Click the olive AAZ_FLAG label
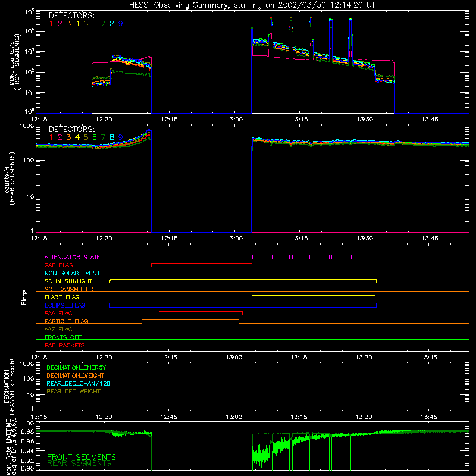 58,329
